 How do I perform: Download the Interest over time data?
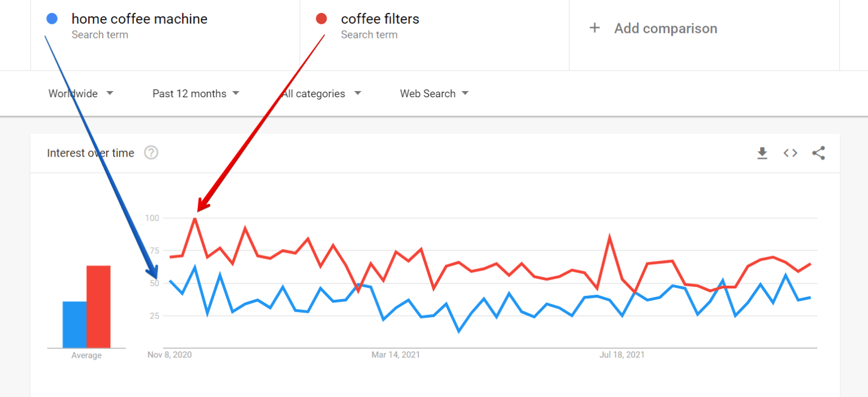[x=762, y=153]
